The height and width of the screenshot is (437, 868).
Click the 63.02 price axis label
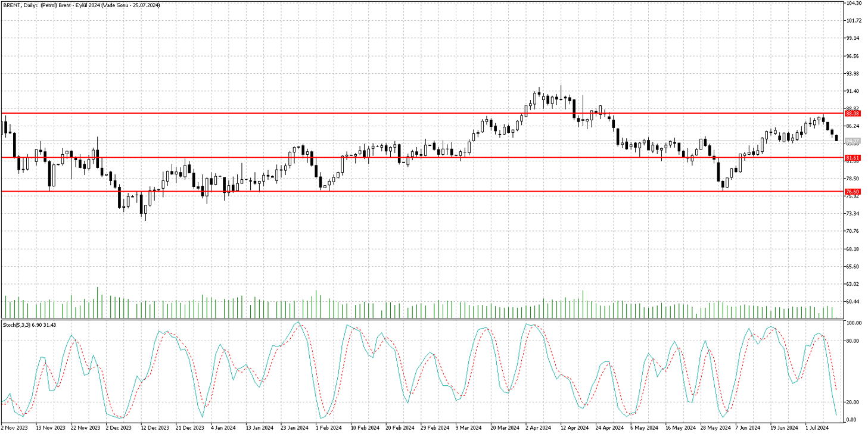[x=853, y=285]
